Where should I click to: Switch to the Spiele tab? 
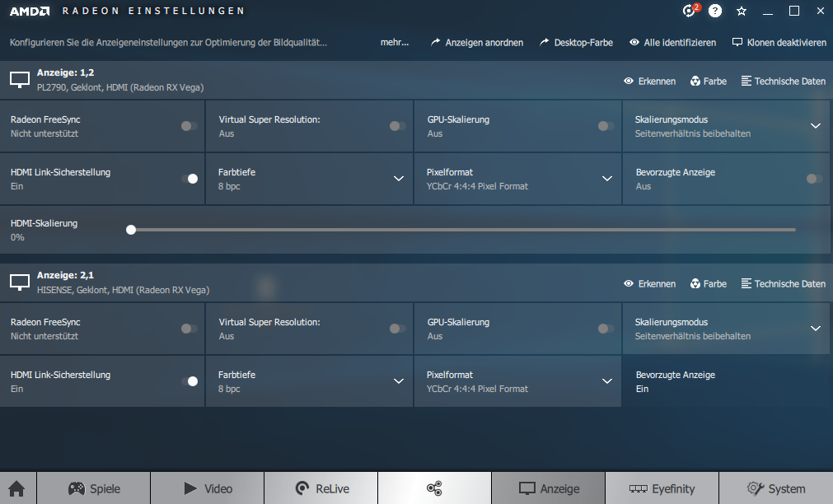93,488
